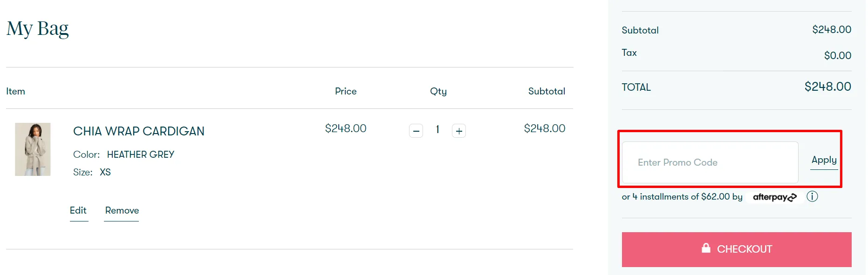Screen dimensions: 868x275
Task: Open the Chia Wrap Cardigan thumbnail
Action: (33, 149)
